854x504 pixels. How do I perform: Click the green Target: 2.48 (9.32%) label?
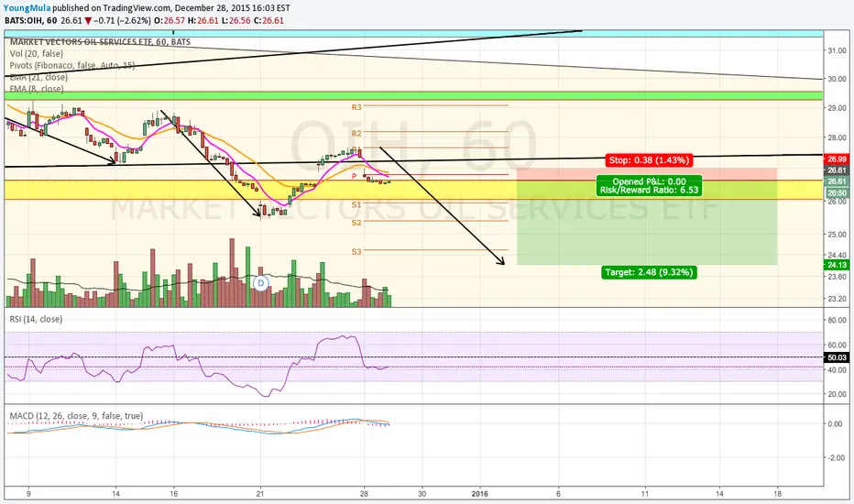pos(649,272)
